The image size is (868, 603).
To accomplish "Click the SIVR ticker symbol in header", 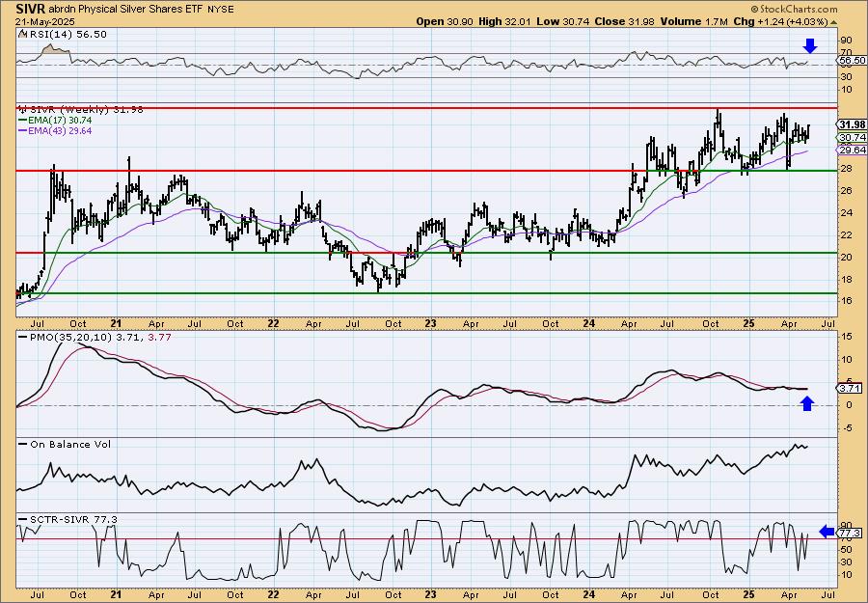I will (31, 9).
